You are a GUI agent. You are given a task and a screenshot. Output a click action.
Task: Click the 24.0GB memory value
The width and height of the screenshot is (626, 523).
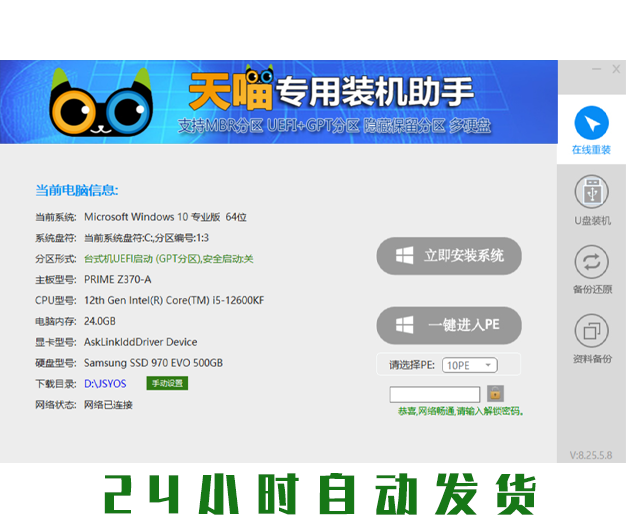[100, 321]
